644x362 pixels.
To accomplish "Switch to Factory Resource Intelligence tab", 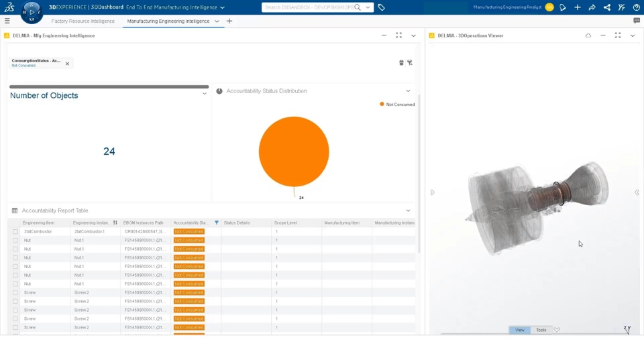I will (x=83, y=21).
